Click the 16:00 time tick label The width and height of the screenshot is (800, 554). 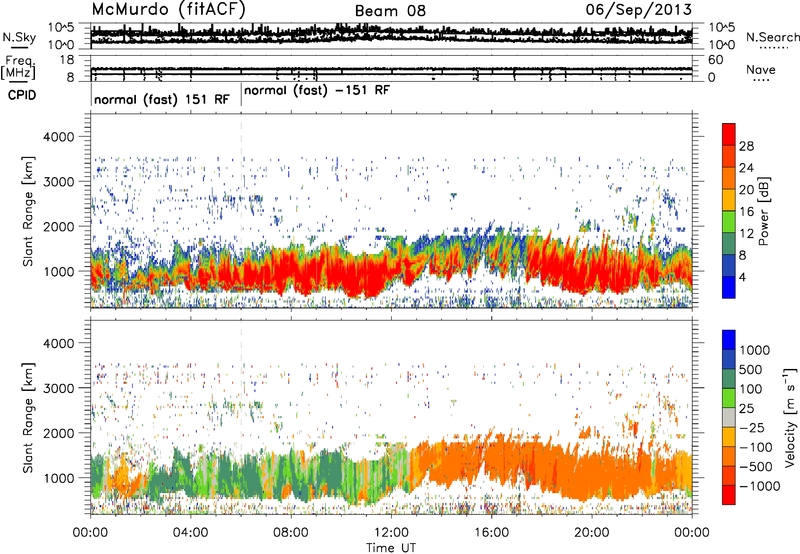tap(491, 533)
